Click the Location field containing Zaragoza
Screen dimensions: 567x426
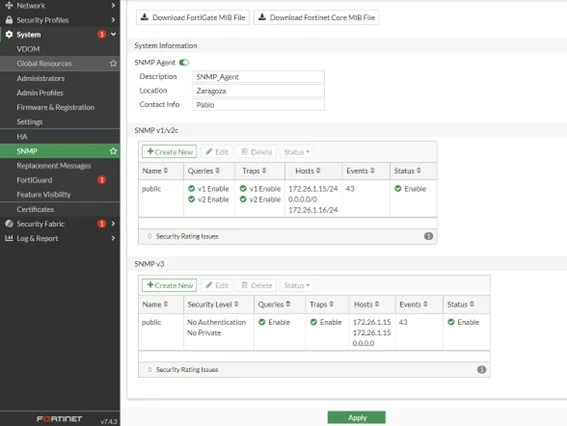coord(258,91)
